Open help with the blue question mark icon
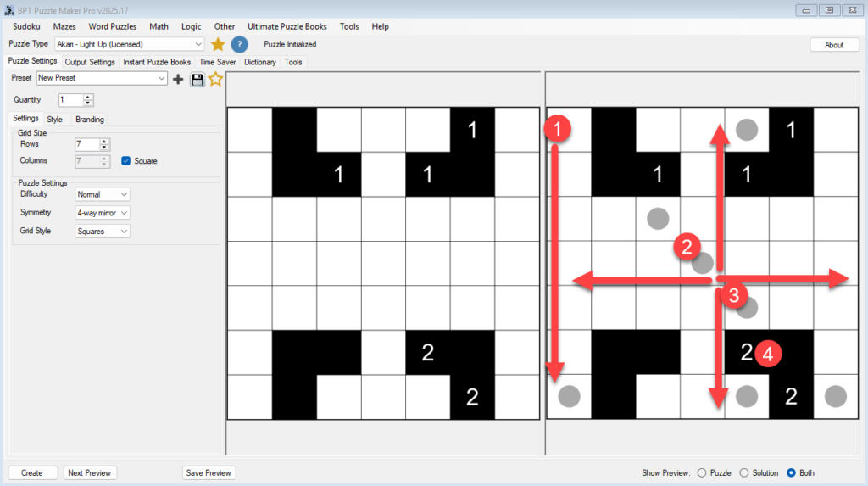This screenshot has width=868, height=486. pyautogui.click(x=240, y=44)
